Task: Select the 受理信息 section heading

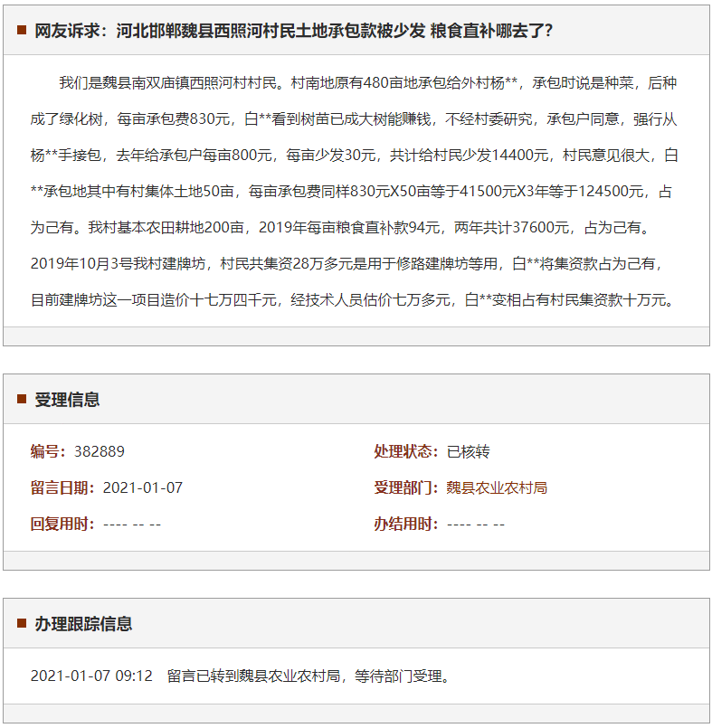Action: [x=67, y=400]
